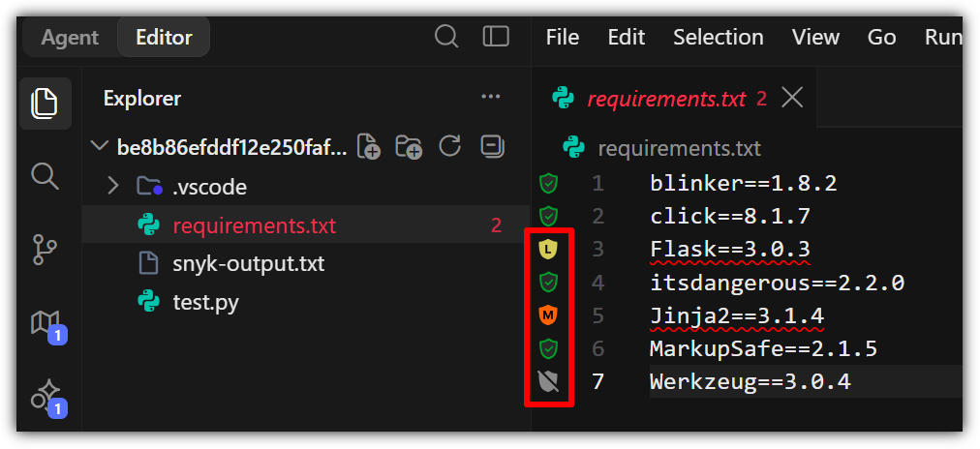Click the yellow L severity shield for Flask

point(548,250)
